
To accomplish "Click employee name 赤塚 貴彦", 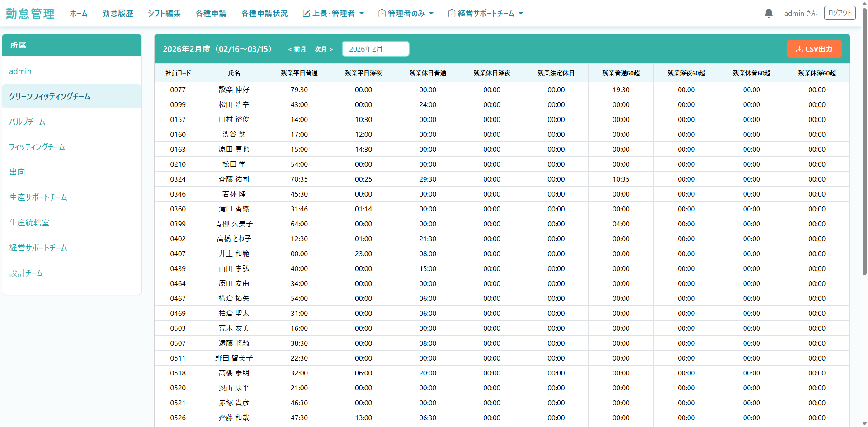I will click(234, 403).
